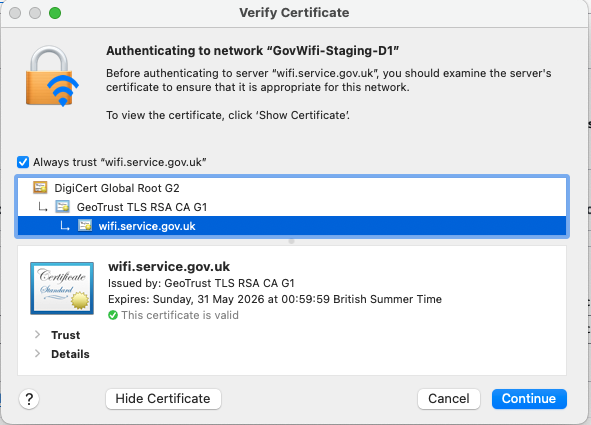
Task: Click the green certificate valid checkmark icon
Action: [x=113, y=315]
